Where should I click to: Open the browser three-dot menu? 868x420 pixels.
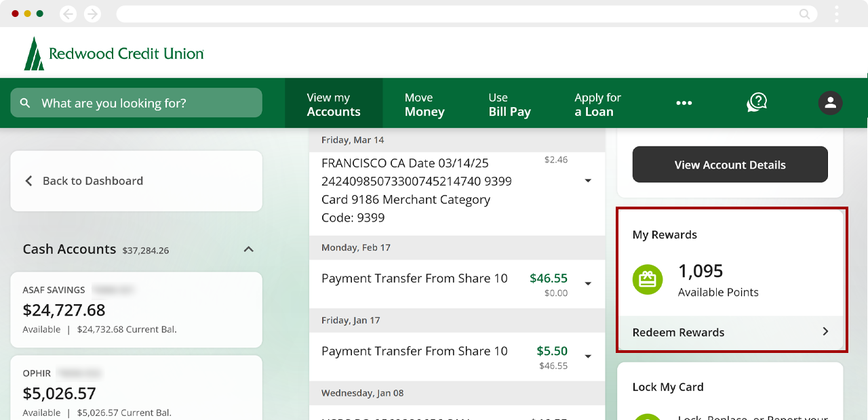(837, 14)
